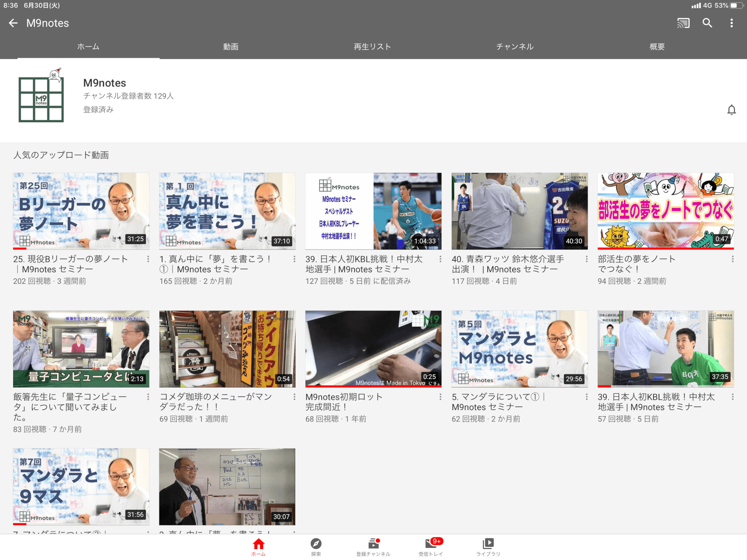The width and height of the screenshot is (747, 560).
Task: Open the Cast to device icon
Action: [683, 23]
